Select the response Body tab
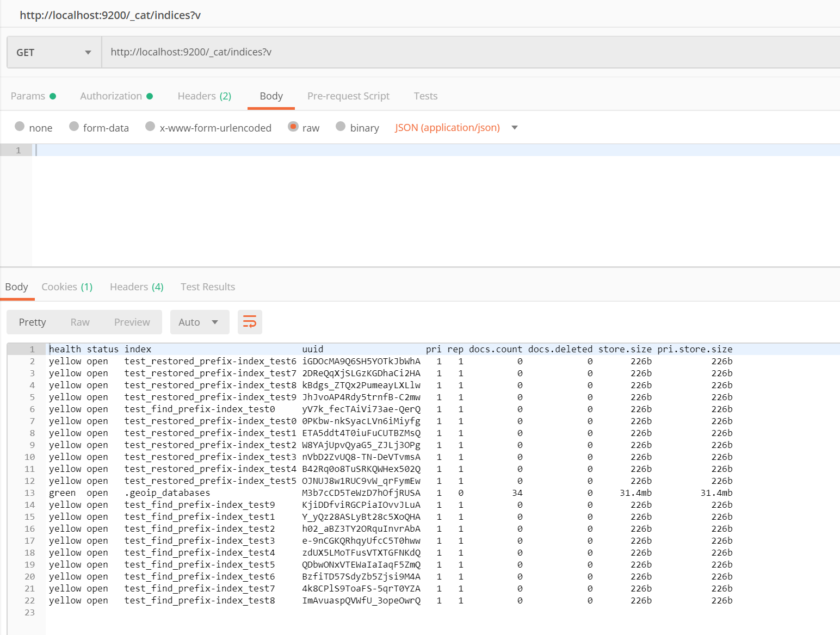 (x=16, y=287)
